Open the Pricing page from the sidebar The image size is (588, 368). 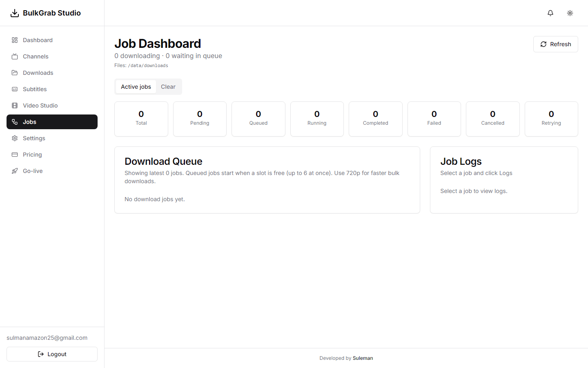coord(52,155)
